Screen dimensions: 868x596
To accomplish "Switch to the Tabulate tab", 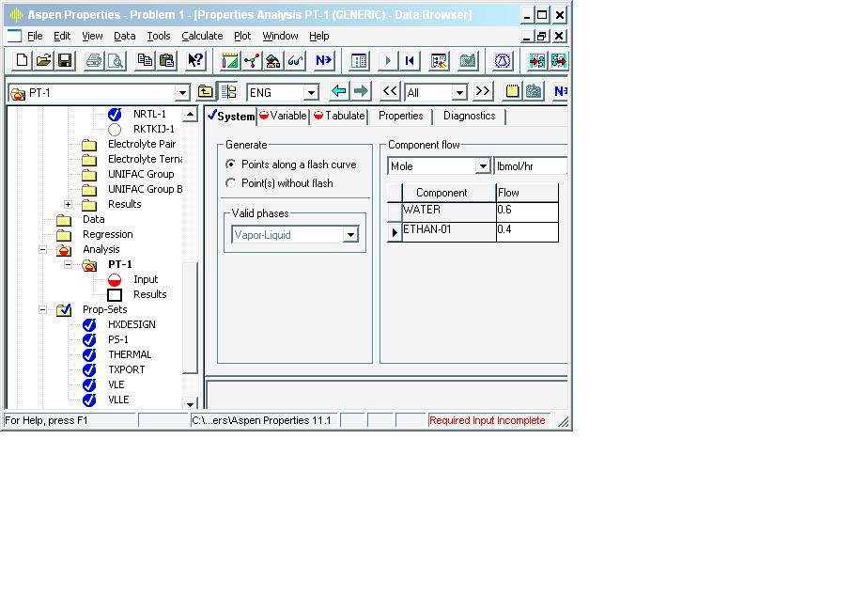I will 339,116.
